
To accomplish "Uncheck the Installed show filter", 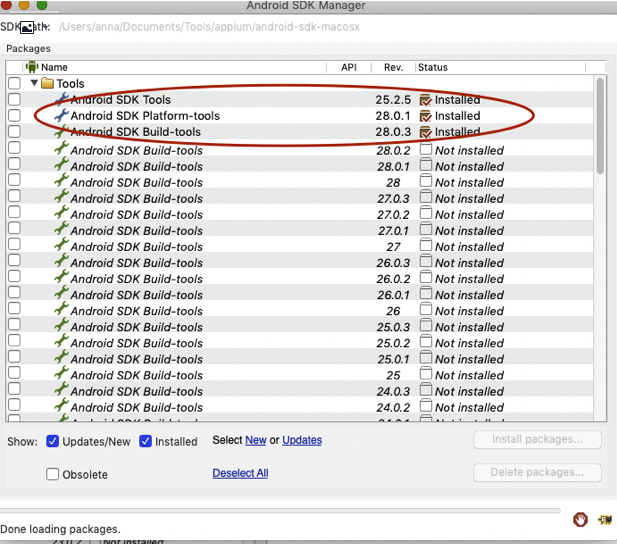I will click(x=145, y=441).
